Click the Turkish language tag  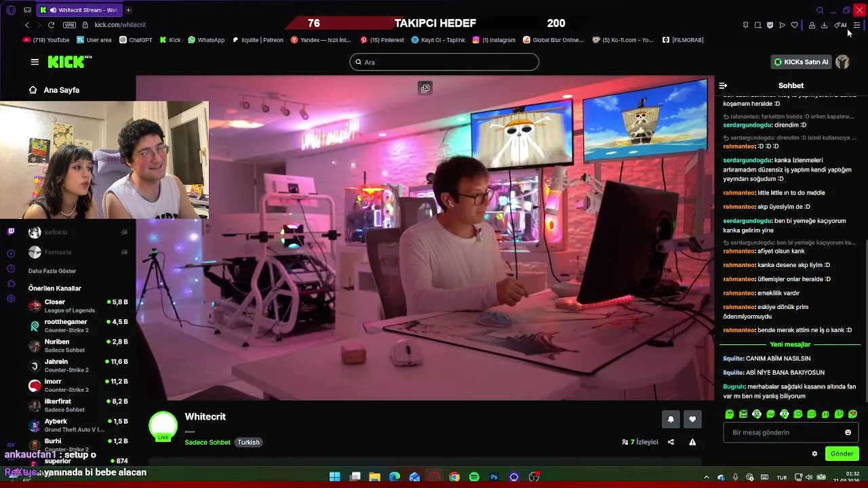click(x=248, y=442)
